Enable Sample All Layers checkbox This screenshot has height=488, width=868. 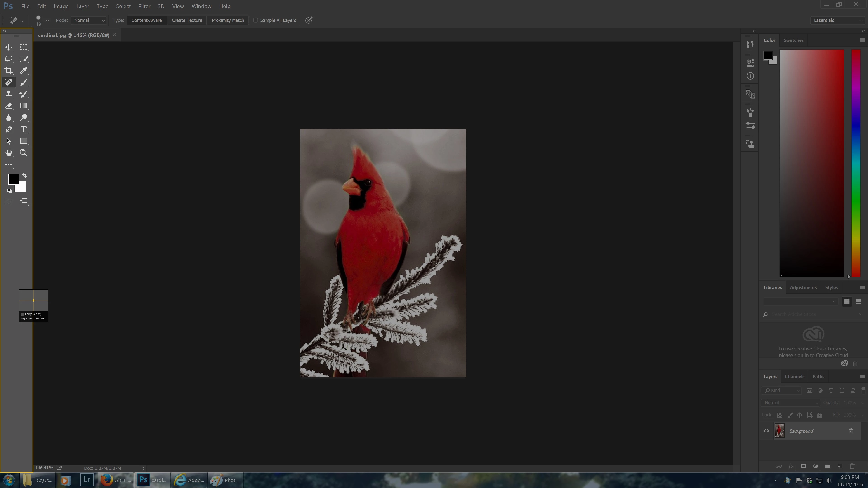coord(256,20)
